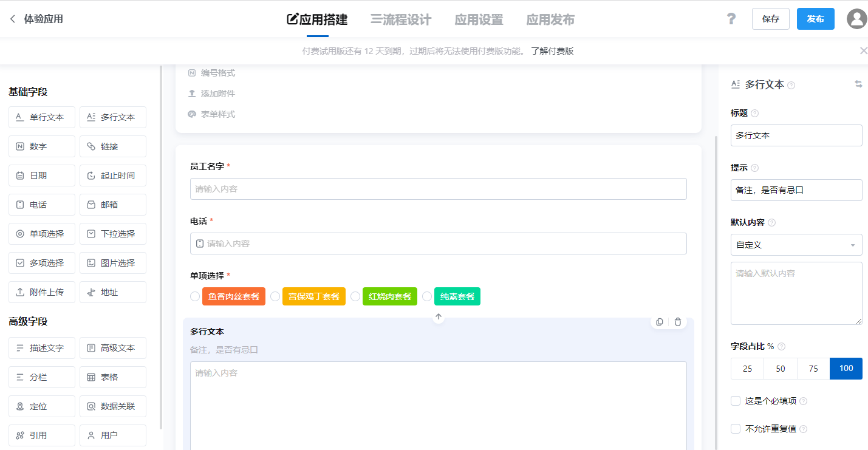Switch to the 流程设计 tab
This screenshot has height=450, width=868.
(401, 19)
